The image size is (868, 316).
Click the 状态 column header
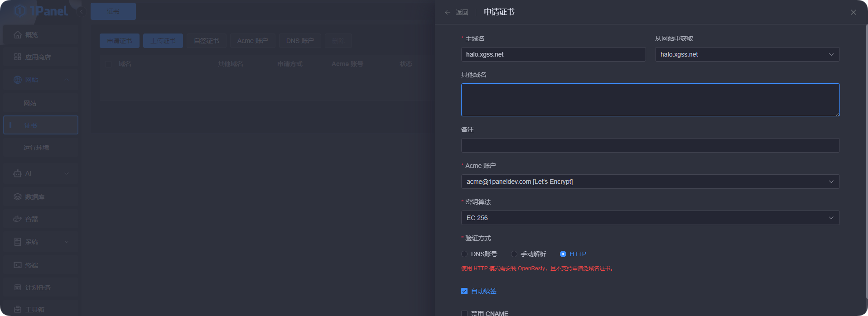[406, 64]
